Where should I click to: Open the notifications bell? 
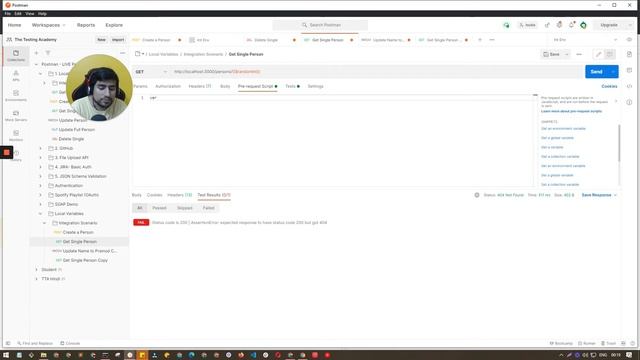(571, 25)
